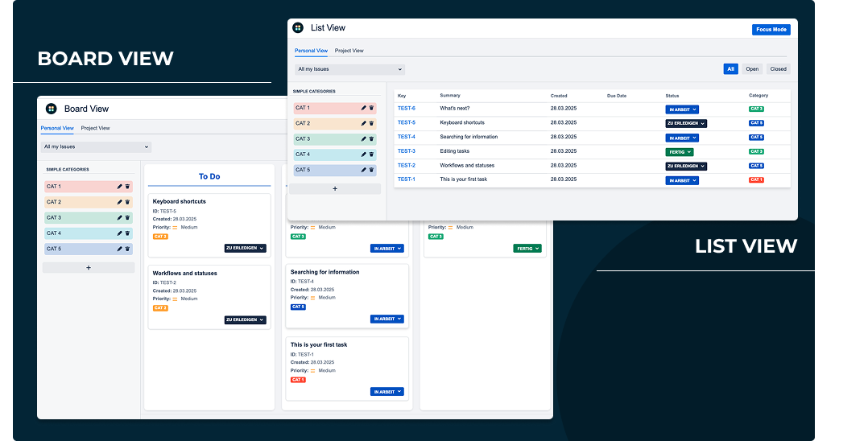Open FERTIG status dropdown for TEST-3 row
Screen dimensions: 868x441
click(x=680, y=151)
